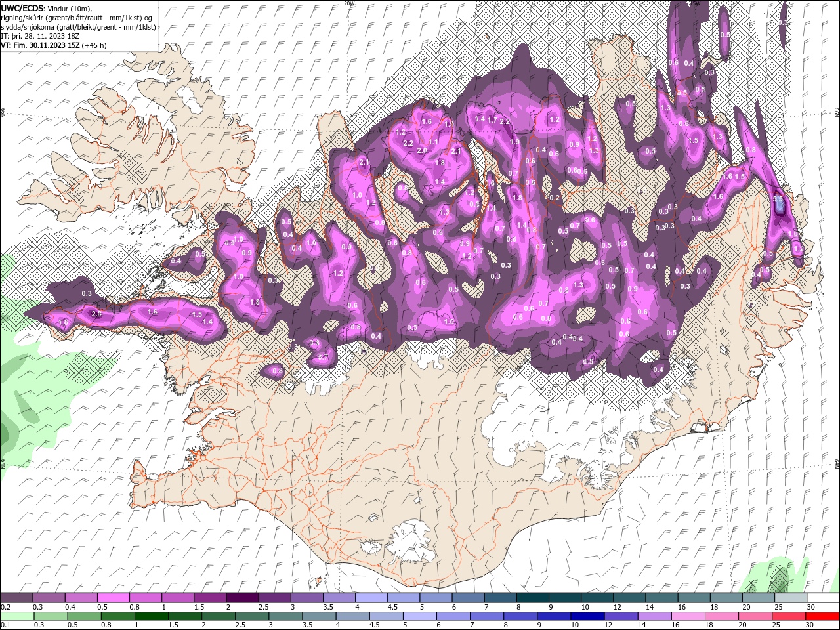Pick the snow legend swatch between 0.5 and 0.8
840x630 pixels.
(x=114, y=598)
